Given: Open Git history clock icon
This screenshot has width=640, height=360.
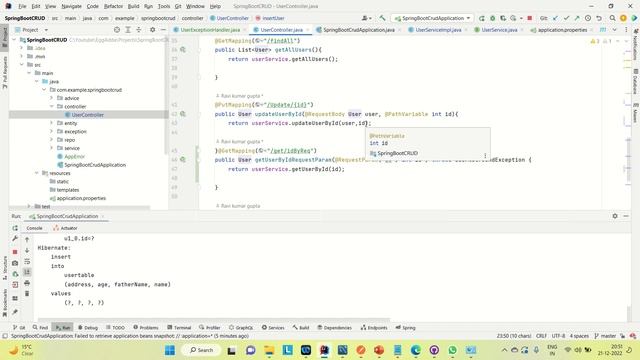Looking at the screenshot, I should (588, 18).
